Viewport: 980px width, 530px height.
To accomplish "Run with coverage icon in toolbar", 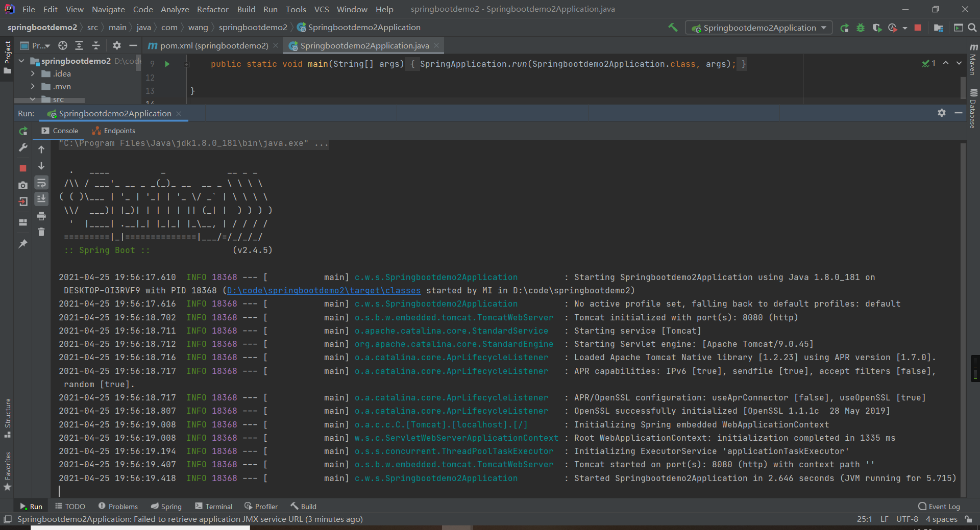I will click(x=877, y=28).
